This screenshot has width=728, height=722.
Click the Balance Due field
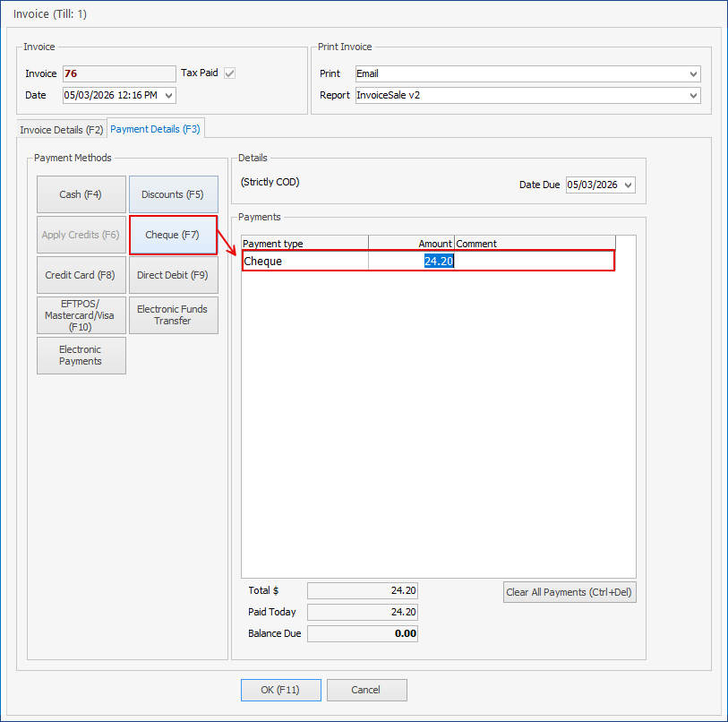[363, 633]
